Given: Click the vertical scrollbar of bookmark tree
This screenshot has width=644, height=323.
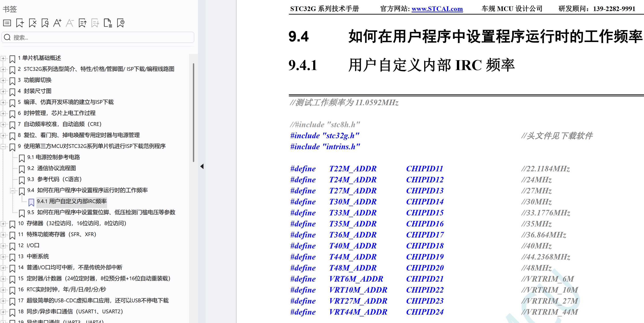Looking at the screenshot, I should [194, 112].
